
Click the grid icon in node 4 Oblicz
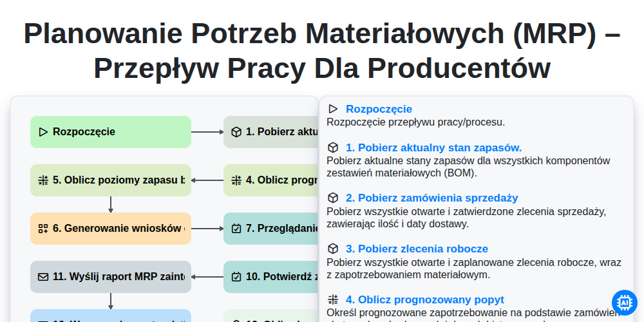[236, 180]
